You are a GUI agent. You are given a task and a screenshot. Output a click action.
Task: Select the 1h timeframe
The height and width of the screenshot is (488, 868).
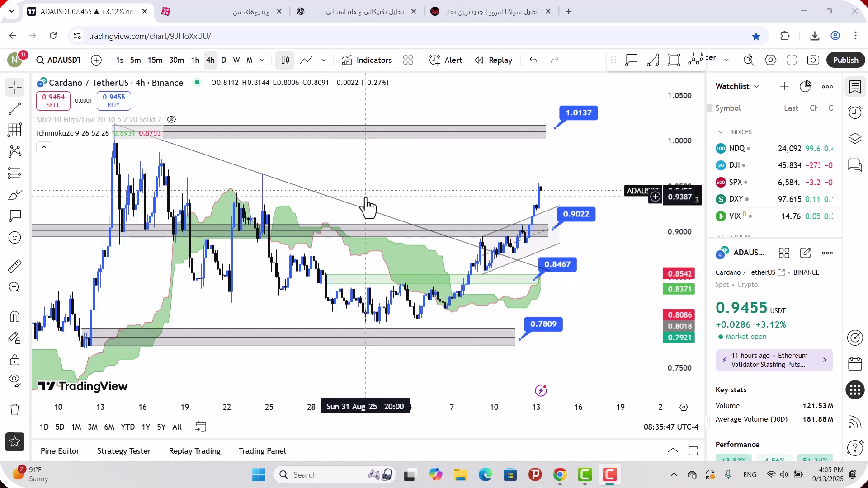pyautogui.click(x=195, y=60)
